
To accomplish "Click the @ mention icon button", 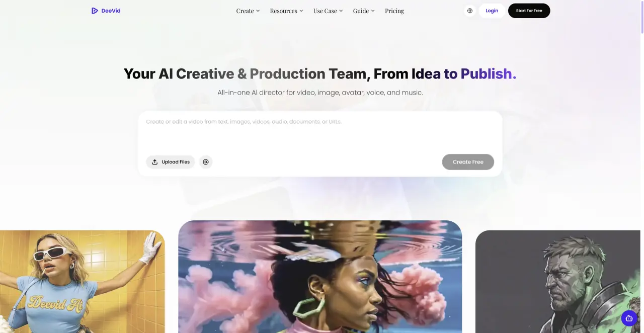I will click(206, 162).
